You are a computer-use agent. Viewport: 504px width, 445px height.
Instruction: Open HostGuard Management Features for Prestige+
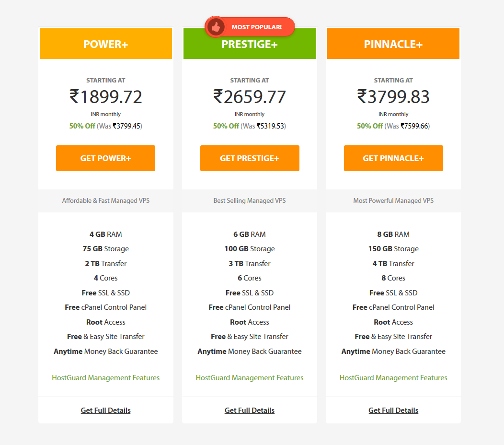pos(250,377)
